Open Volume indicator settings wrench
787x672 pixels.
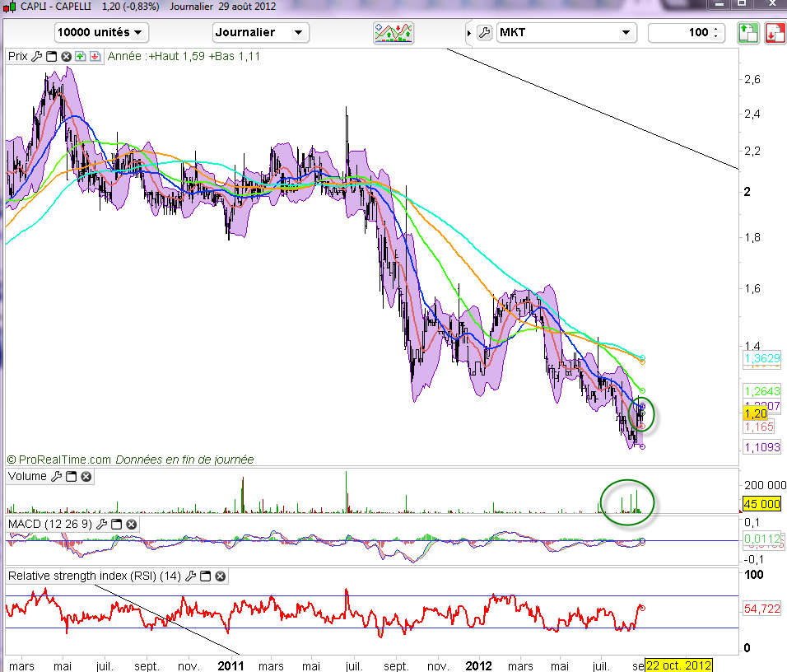pyautogui.click(x=57, y=476)
